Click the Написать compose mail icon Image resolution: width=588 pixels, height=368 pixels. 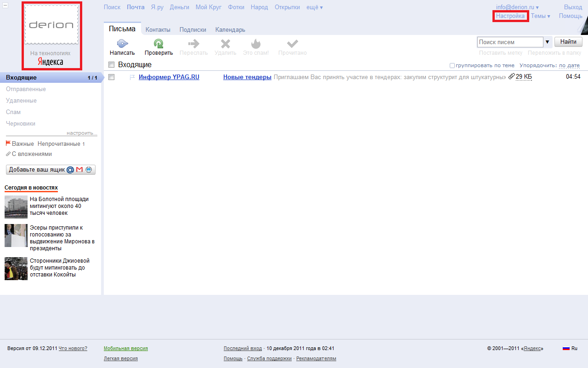tap(122, 44)
